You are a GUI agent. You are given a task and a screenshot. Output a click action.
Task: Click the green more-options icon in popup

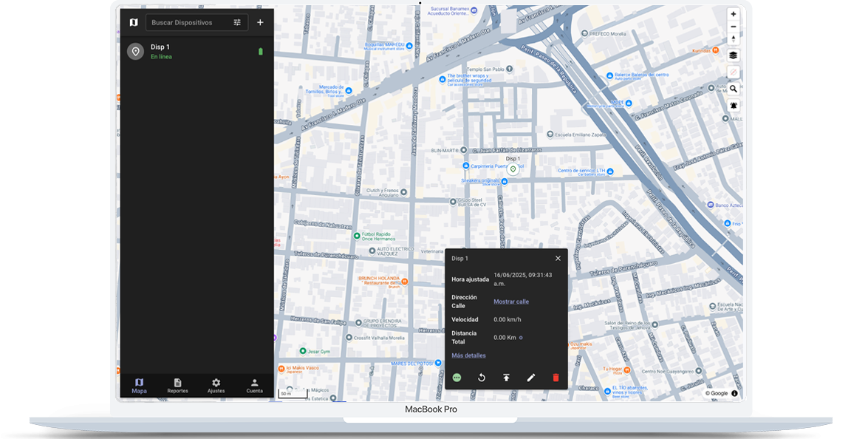tap(457, 378)
